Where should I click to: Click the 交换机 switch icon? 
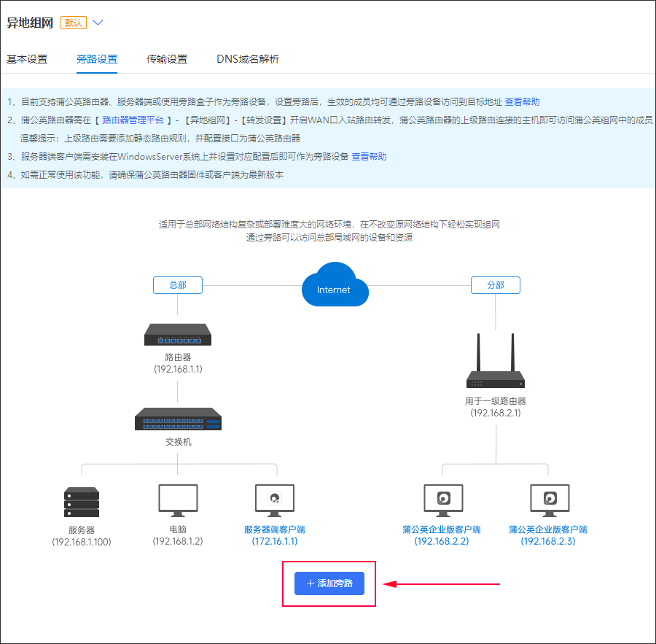pyautogui.click(x=179, y=419)
